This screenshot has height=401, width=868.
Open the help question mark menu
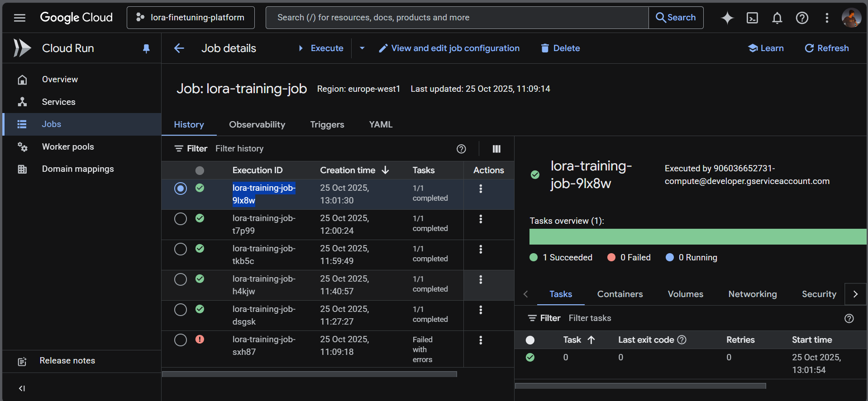(x=802, y=18)
